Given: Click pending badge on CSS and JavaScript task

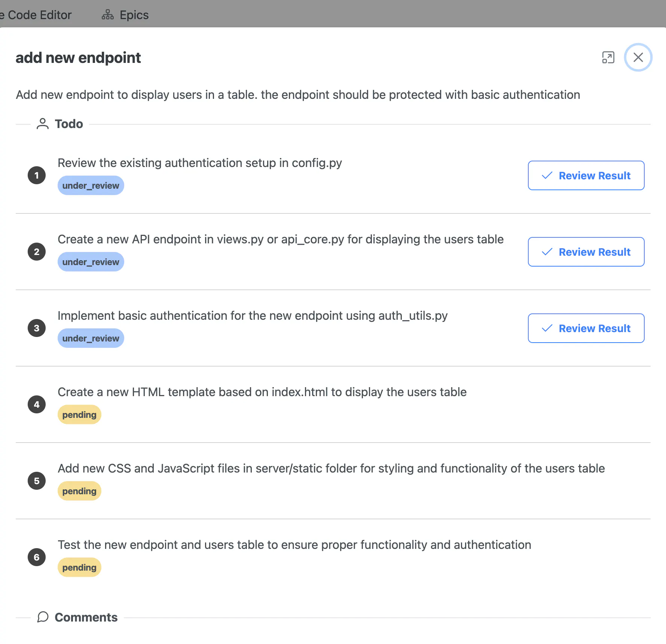Looking at the screenshot, I should click(x=79, y=491).
